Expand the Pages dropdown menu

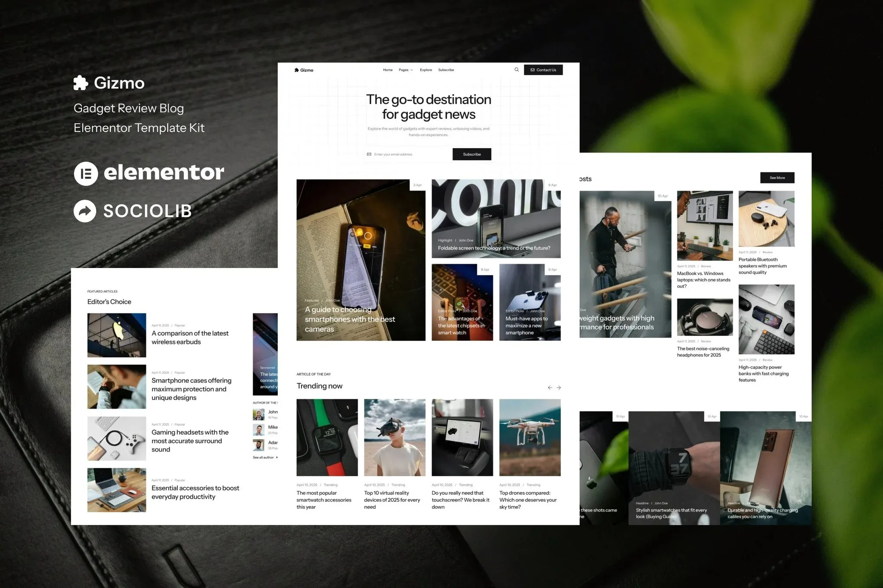click(406, 70)
